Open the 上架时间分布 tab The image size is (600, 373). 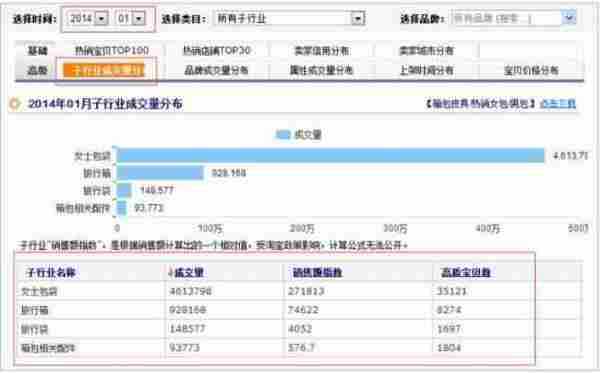click(426, 70)
